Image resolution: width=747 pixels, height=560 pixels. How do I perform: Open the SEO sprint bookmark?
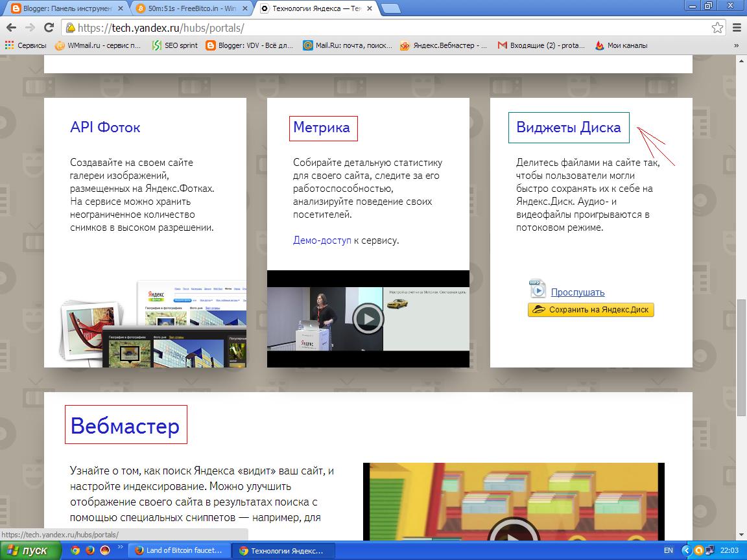click(174, 45)
